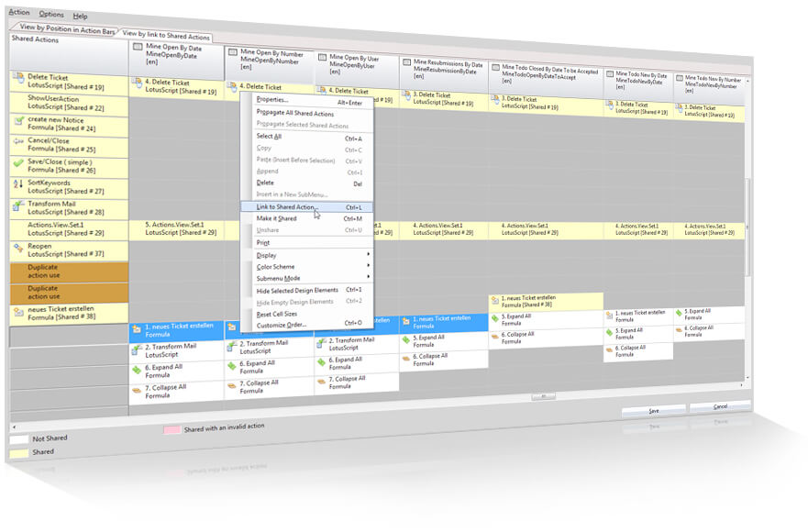This screenshot has height=532, width=808.
Task: Switch to View by link to Shared Actions tab
Action: click(x=166, y=36)
